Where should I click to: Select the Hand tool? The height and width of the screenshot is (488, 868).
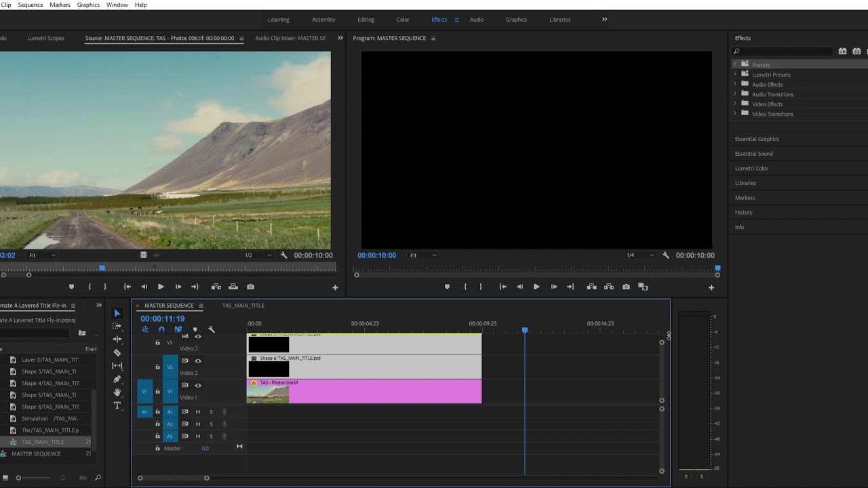click(x=117, y=392)
